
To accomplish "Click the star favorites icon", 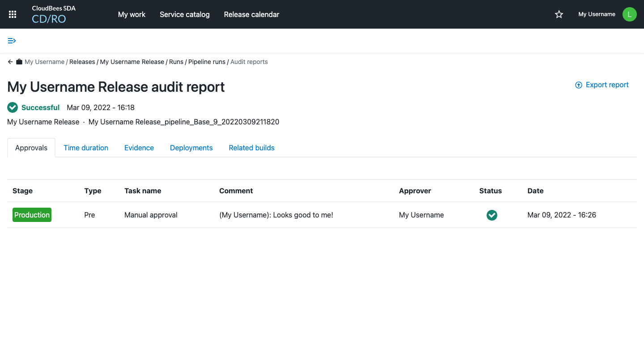I will pyautogui.click(x=559, y=14).
